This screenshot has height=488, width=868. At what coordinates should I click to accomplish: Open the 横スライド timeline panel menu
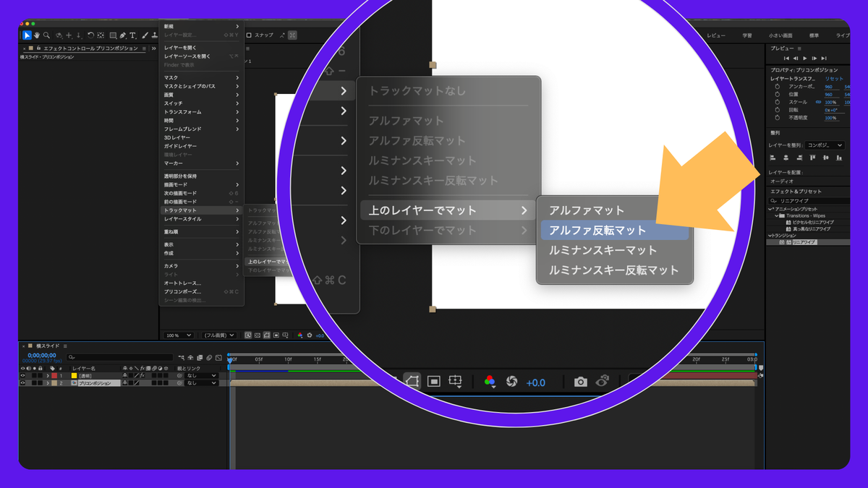point(65,346)
